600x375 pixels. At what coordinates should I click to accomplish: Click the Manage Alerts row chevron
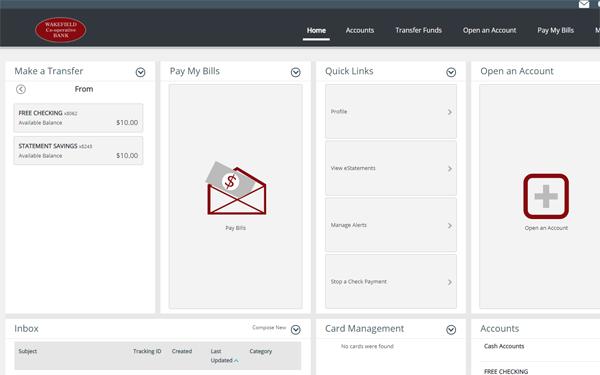tap(450, 226)
